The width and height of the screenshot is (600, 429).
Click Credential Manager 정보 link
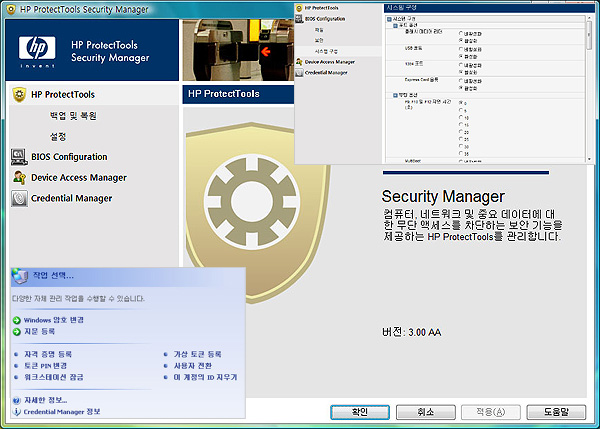click(62, 412)
